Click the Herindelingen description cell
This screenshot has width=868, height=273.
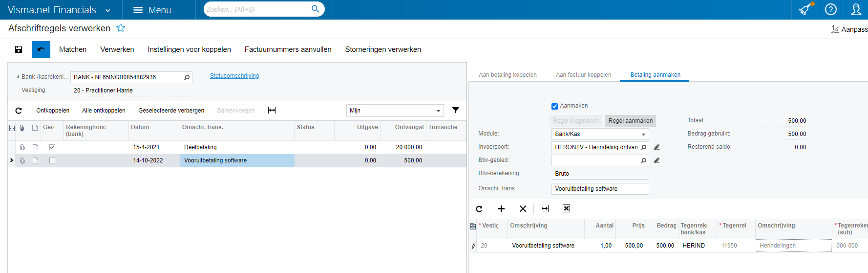coord(793,246)
